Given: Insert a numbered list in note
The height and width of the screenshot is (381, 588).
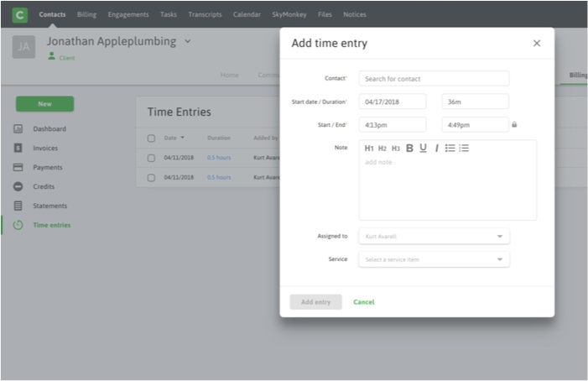Looking at the screenshot, I should [464, 149].
